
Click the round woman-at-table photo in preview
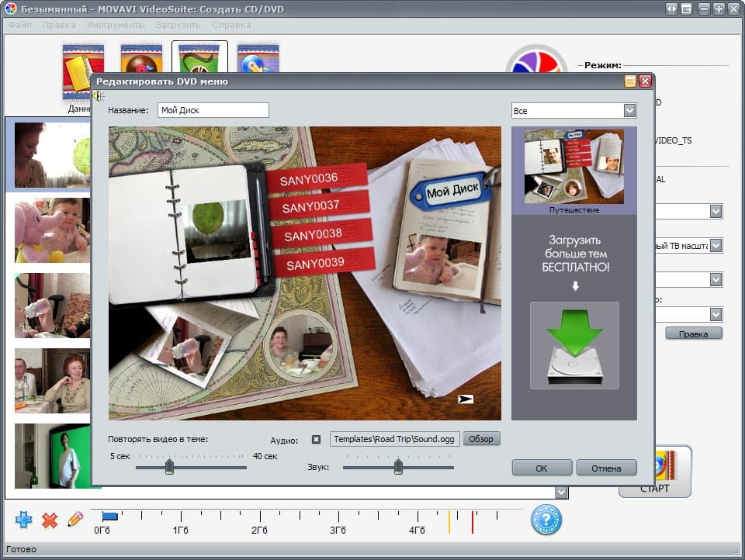300,344
